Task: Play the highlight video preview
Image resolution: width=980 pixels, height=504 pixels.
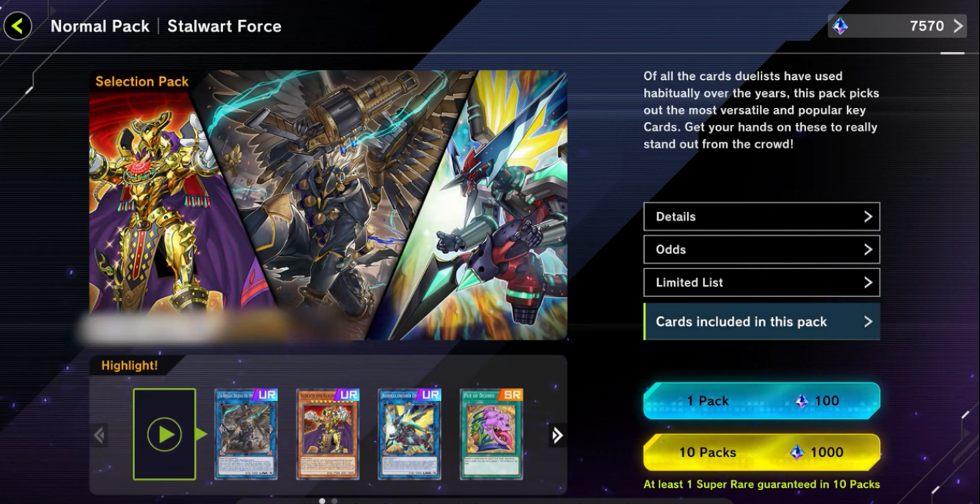Action: click(x=164, y=434)
